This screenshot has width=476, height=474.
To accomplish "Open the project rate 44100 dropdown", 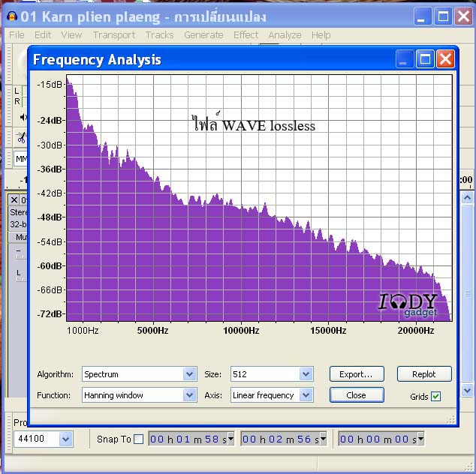I will [66, 439].
